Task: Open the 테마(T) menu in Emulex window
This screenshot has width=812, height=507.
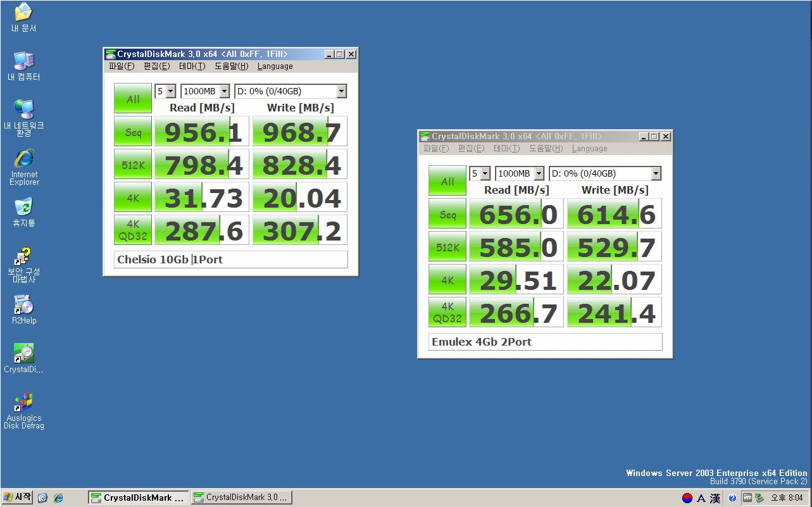Action: (x=506, y=148)
